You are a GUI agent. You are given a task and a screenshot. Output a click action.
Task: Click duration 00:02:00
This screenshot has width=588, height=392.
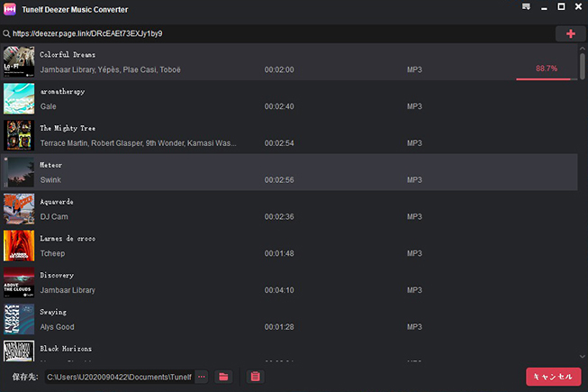(x=279, y=69)
